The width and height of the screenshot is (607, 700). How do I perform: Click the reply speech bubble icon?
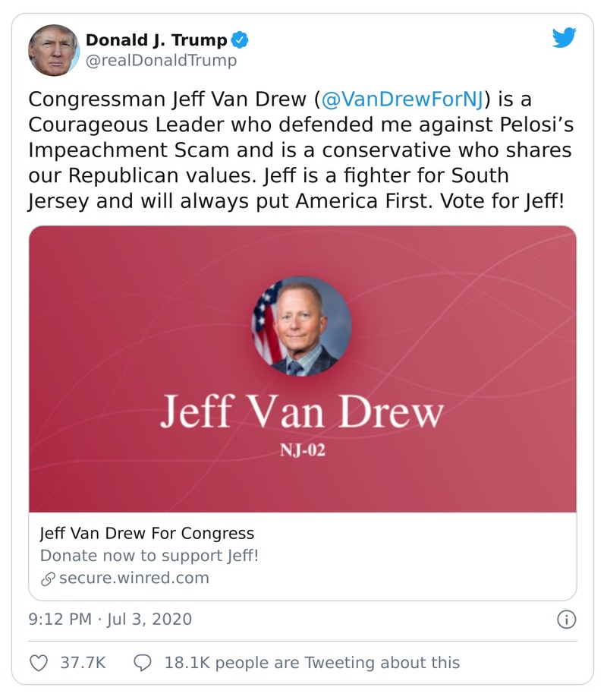click(143, 663)
